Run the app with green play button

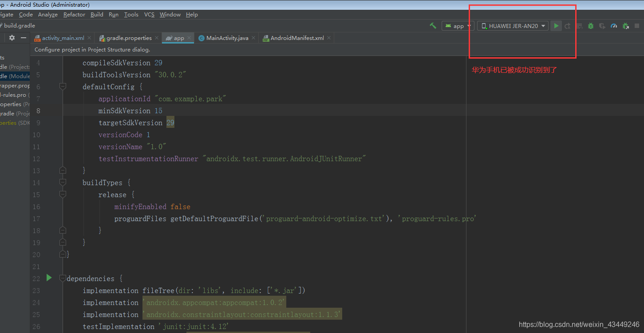[x=556, y=26]
